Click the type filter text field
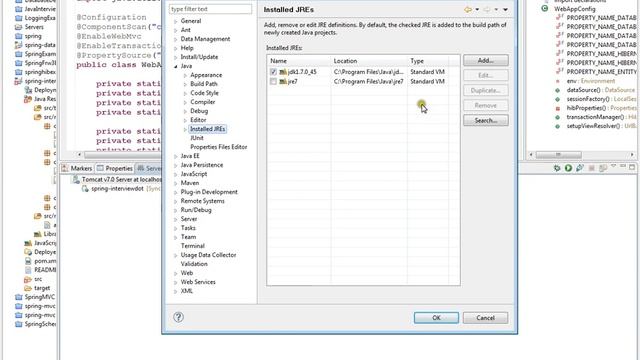Viewport: 640px width, 360px height. 210,9
